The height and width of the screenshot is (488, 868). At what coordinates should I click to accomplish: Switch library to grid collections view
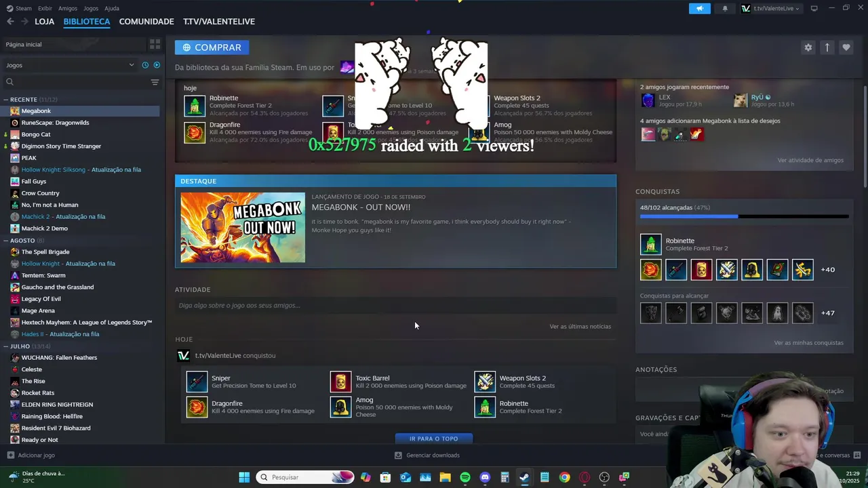click(x=155, y=44)
